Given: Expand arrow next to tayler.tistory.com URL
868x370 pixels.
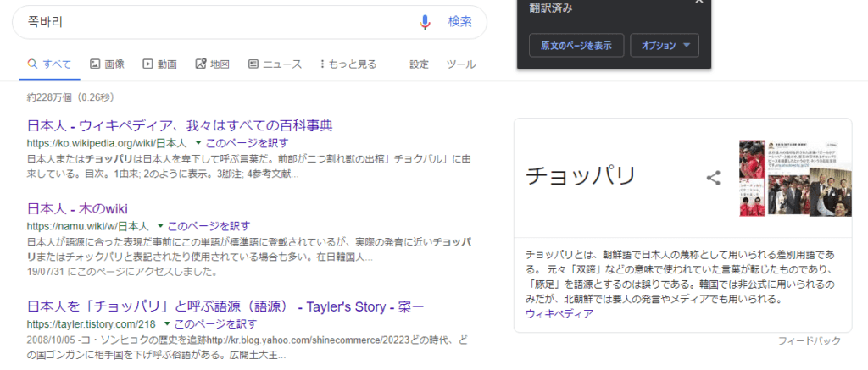Looking at the screenshot, I should pos(167,323).
